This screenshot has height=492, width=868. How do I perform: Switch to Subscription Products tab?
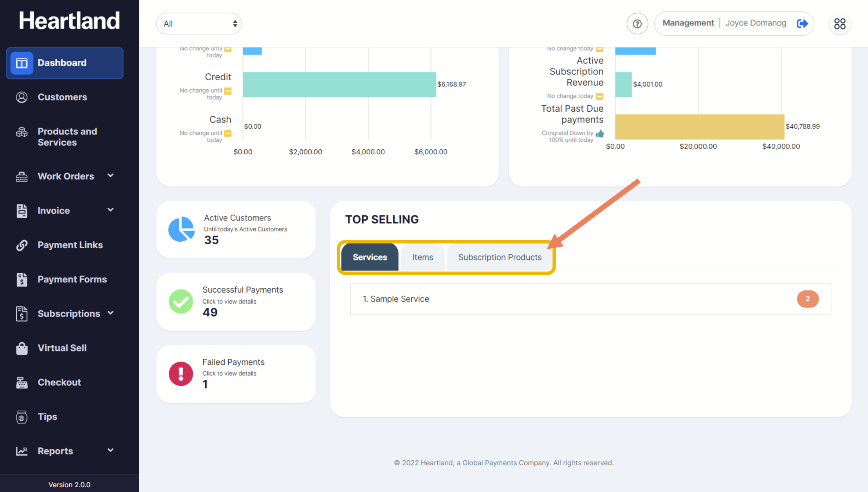click(500, 257)
